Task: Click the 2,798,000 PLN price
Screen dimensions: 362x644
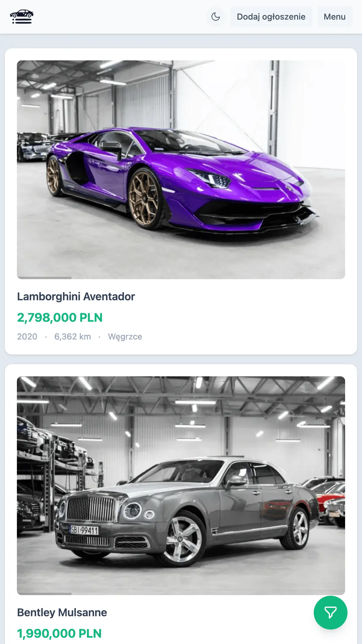Action: click(60, 317)
